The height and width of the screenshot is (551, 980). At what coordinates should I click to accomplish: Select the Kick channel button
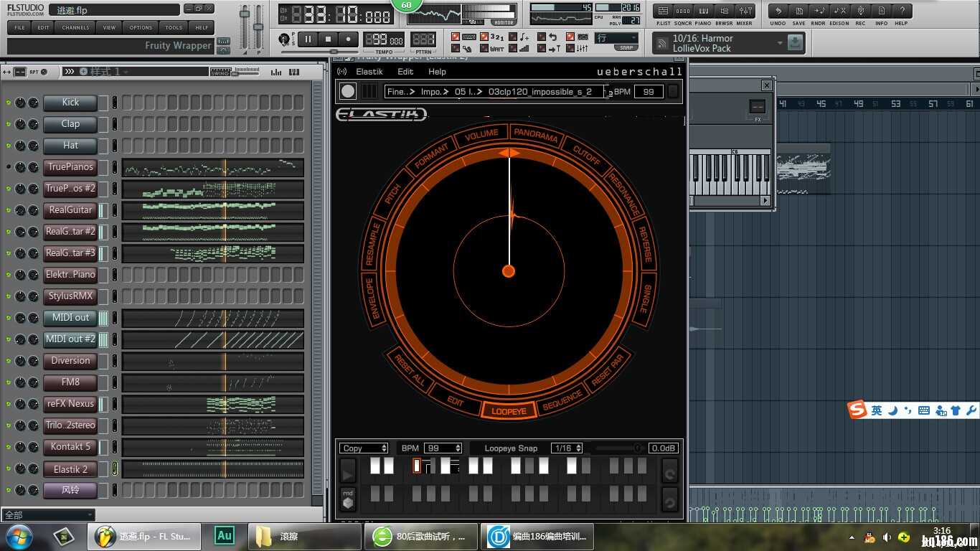pos(70,103)
